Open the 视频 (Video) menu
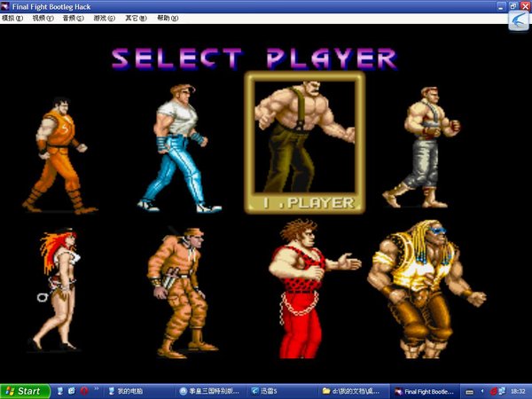Screen dimensions: 532x399 point(43,19)
